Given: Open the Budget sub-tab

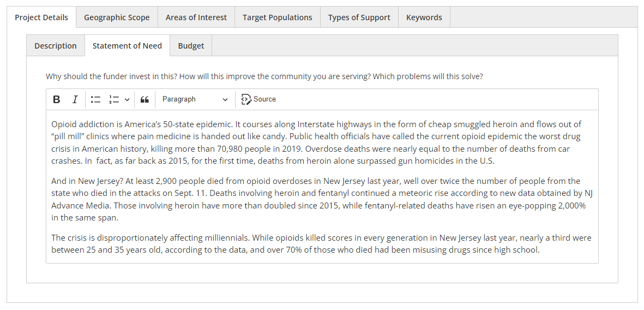Looking at the screenshot, I should pos(191,46).
